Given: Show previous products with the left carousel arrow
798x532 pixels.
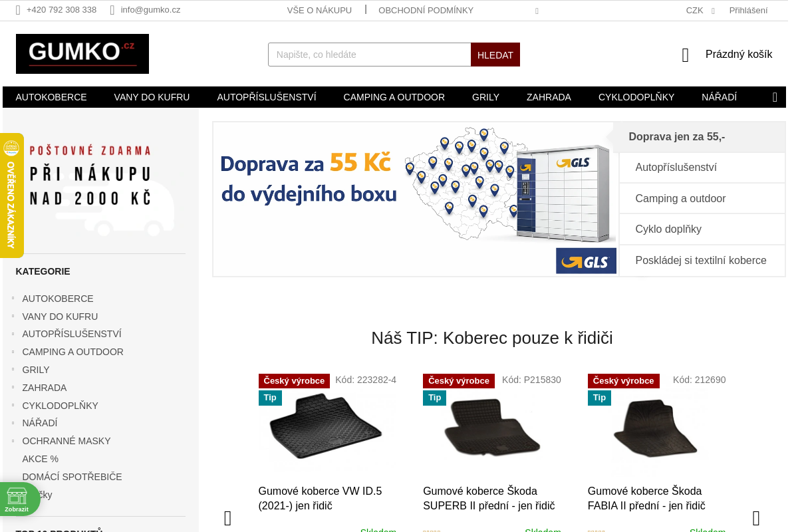Looking at the screenshot, I should point(228,519).
